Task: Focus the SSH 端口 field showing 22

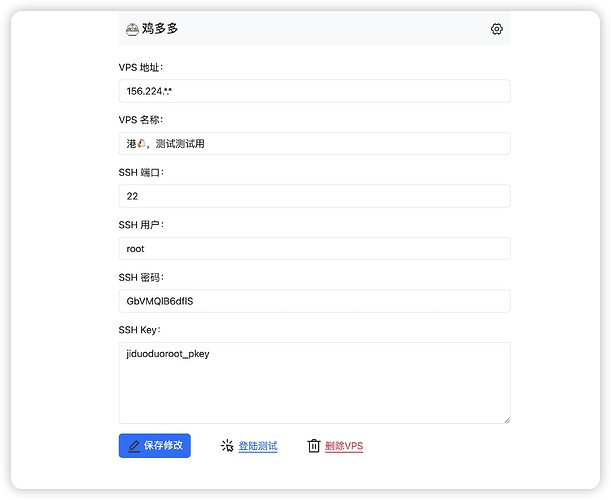Action: point(314,196)
